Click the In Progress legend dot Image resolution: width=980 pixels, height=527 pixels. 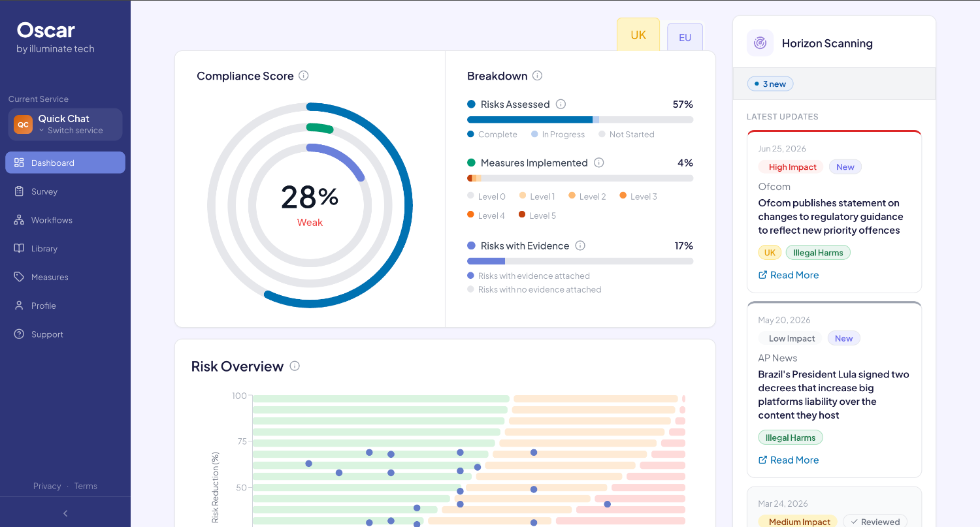coord(534,135)
